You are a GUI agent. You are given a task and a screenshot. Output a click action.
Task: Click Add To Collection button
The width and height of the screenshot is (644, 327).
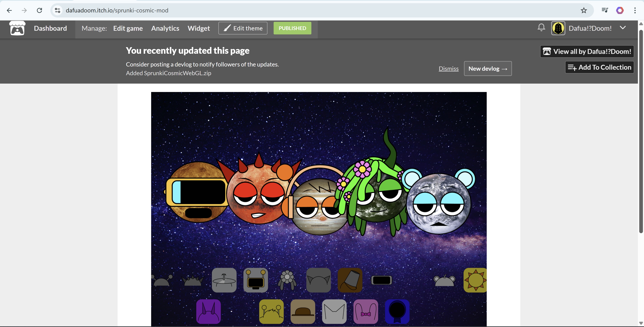[x=600, y=67]
